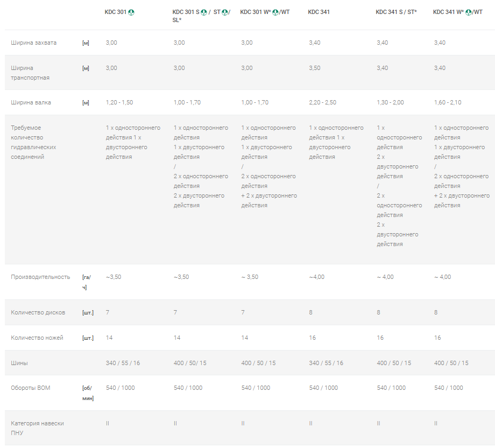Click the Количество ножей row label
The width and height of the screenshot is (495, 448).
(x=37, y=338)
